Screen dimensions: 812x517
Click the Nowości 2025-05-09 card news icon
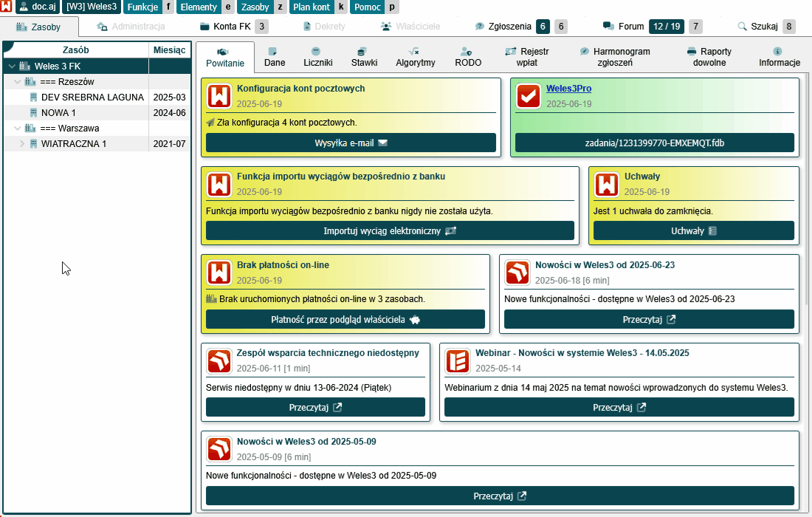pyautogui.click(x=219, y=450)
